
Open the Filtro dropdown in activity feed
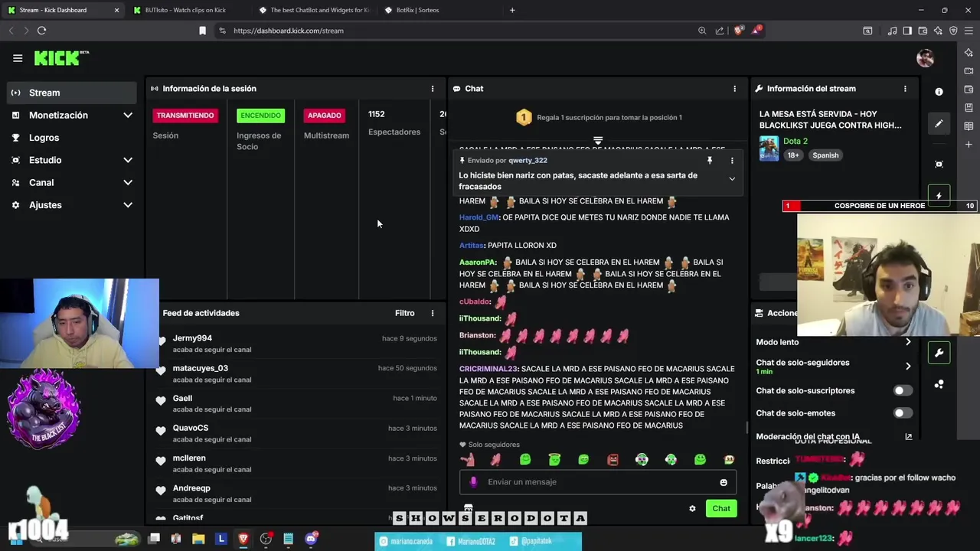tap(404, 313)
